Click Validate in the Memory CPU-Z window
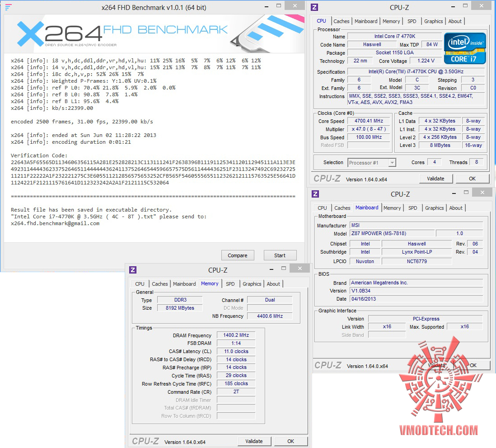 point(254,441)
